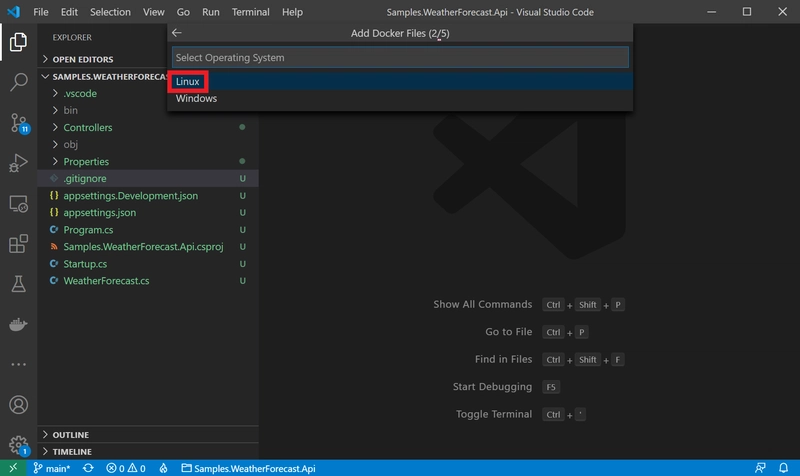Click the Toggle Terminal hint
This screenshot has height=476, width=800.
coord(493,414)
